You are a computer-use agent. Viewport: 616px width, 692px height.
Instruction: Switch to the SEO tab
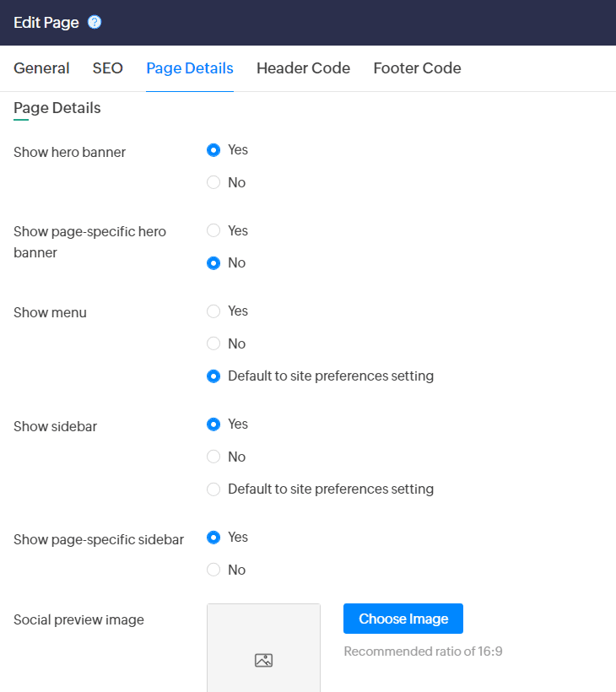coord(108,68)
